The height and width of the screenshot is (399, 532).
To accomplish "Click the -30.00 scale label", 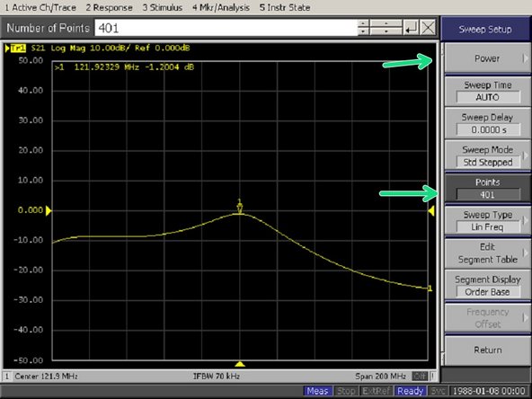I will [29, 300].
